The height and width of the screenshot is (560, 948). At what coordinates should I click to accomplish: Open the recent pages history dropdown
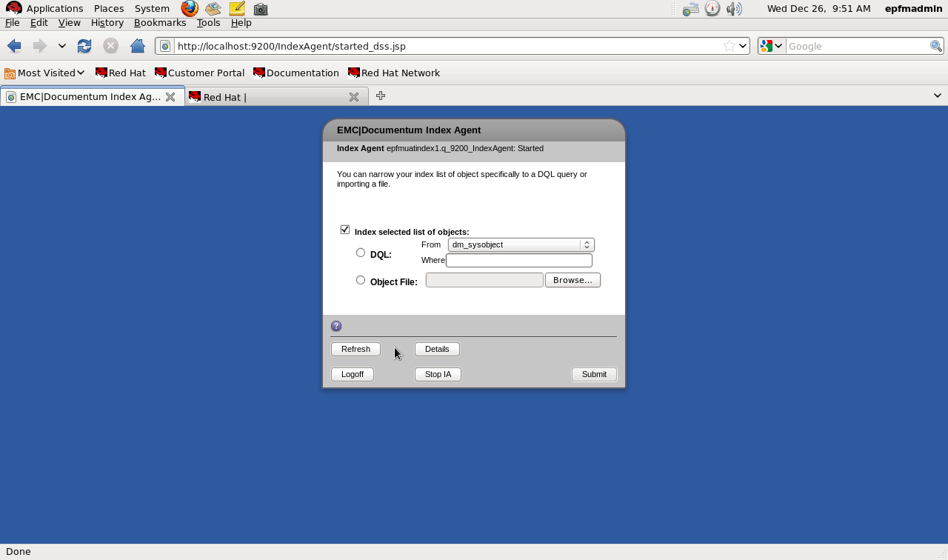tap(62, 46)
